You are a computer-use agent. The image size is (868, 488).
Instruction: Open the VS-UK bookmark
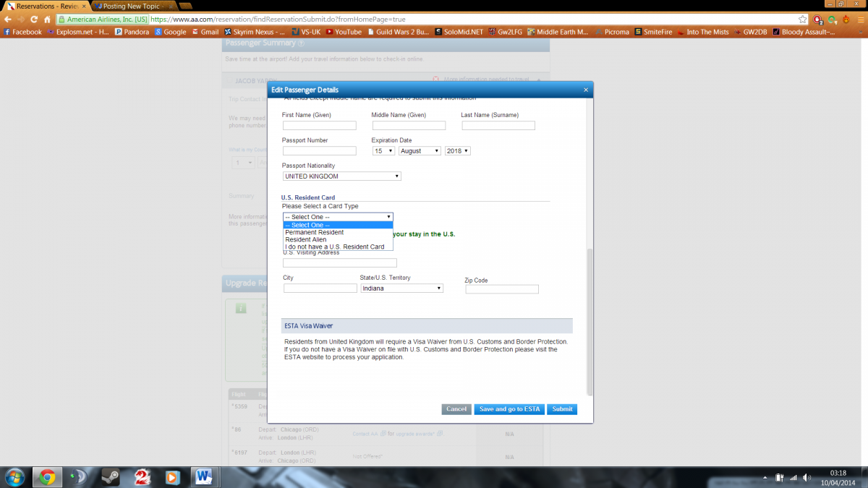(x=306, y=32)
